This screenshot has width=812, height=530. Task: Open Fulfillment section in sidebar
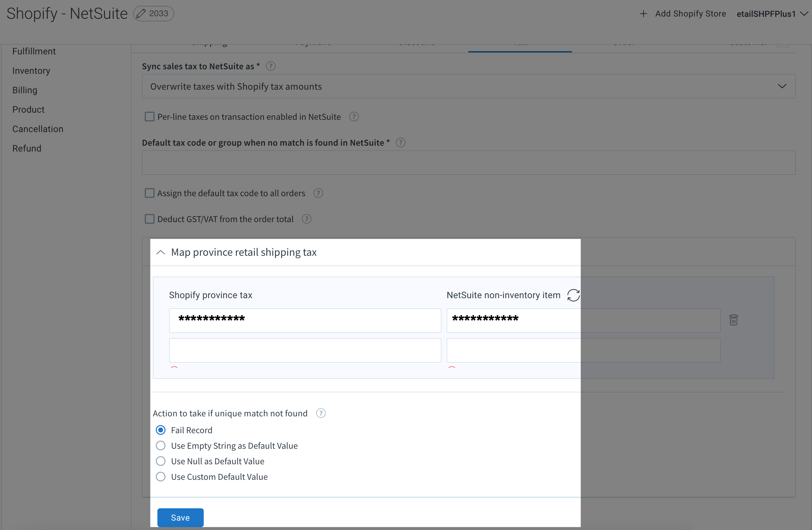click(34, 51)
